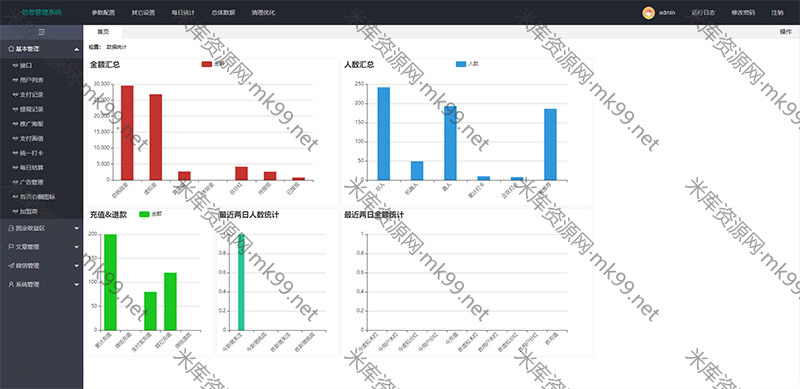
Task: Click the 修改密码 link
Action: pyautogui.click(x=743, y=13)
